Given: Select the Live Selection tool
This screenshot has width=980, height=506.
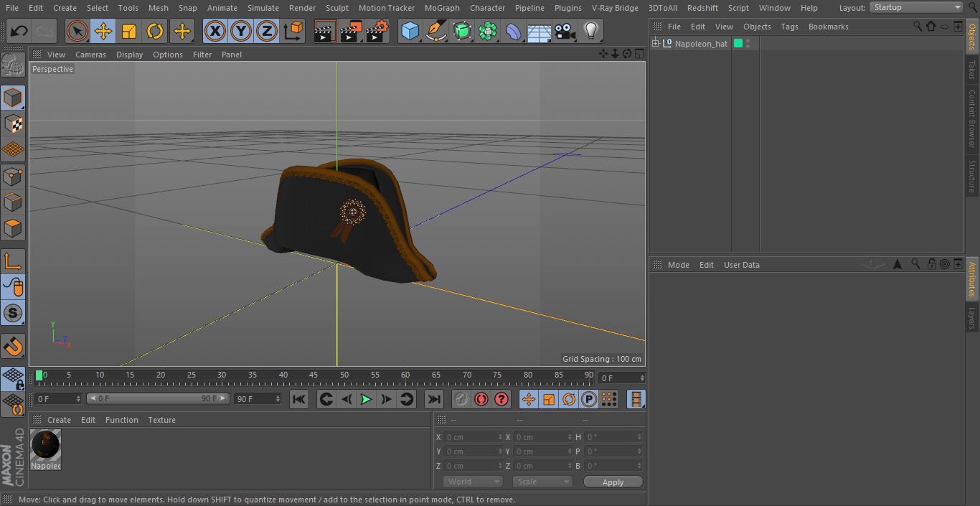Looking at the screenshot, I should click(x=77, y=32).
